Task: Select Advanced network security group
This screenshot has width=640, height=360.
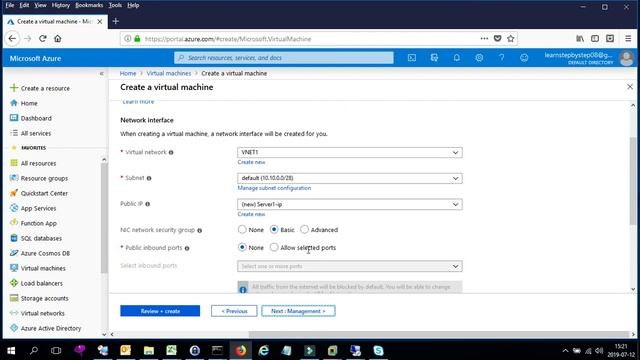Action: [304, 229]
